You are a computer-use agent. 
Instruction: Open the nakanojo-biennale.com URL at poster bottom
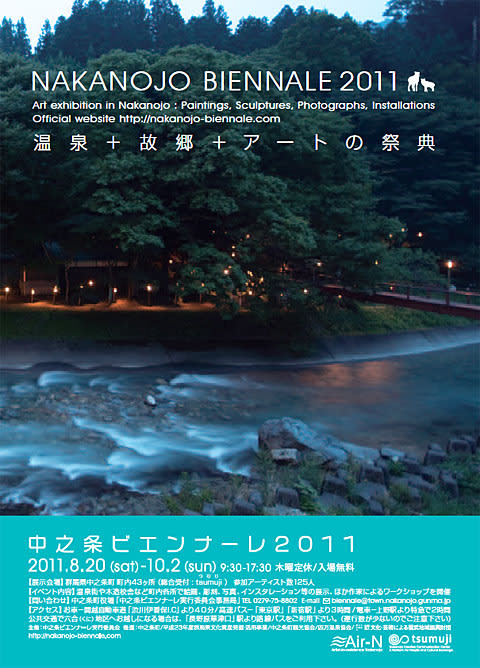pos(75,636)
